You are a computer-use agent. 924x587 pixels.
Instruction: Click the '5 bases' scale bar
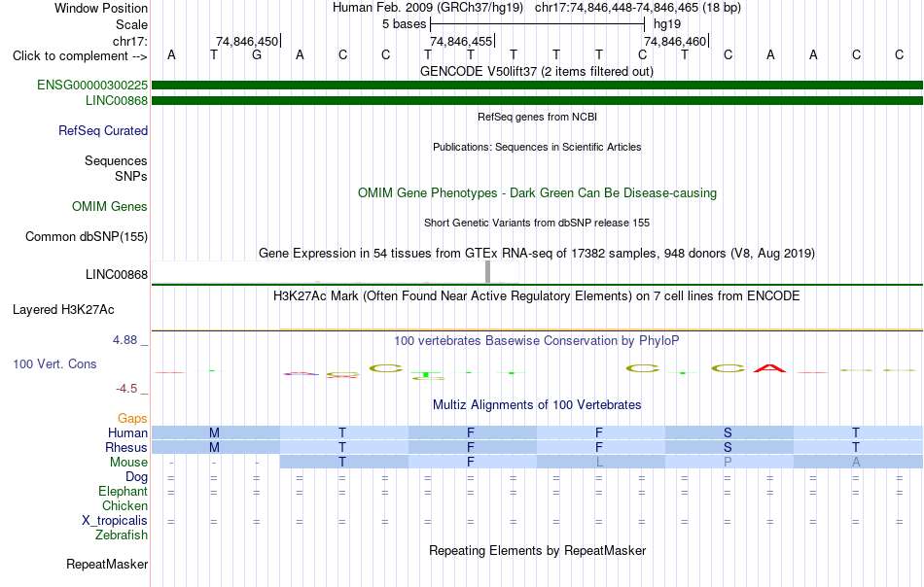[x=538, y=24]
